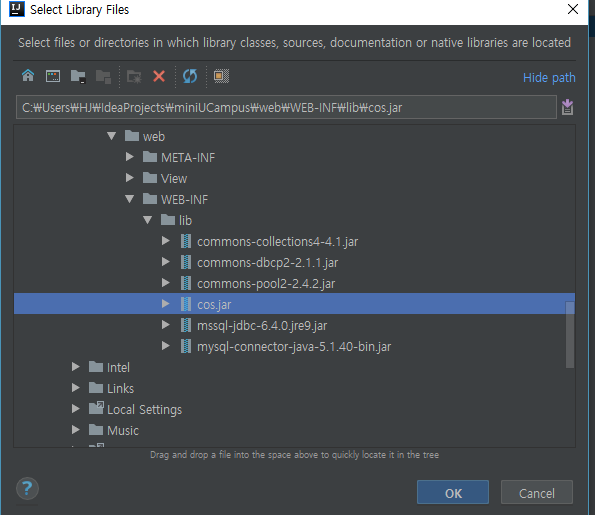Click the mysql-connector jar archive icon
Image resolution: width=595 pixels, height=515 pixels.
tap(186, 346)
